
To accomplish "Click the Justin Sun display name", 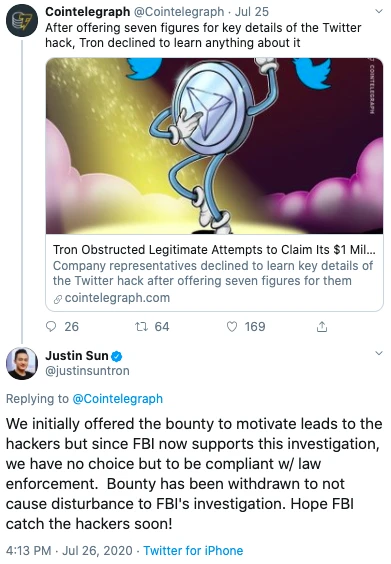I will pos(77,356).
